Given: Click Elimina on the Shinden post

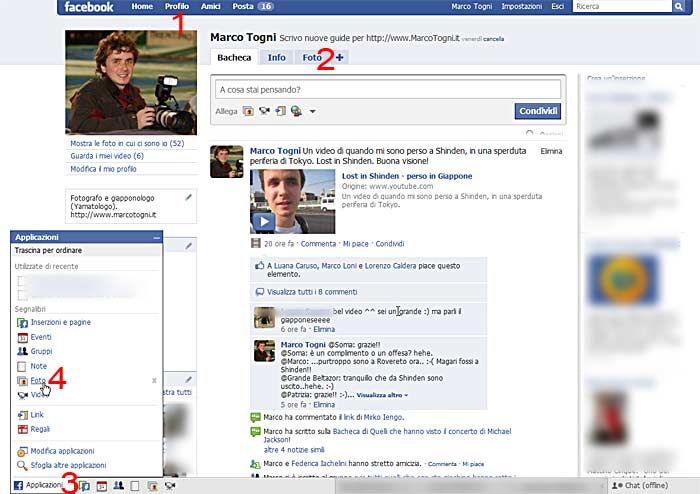Looking at the screenshot, I should pos(551,151).
